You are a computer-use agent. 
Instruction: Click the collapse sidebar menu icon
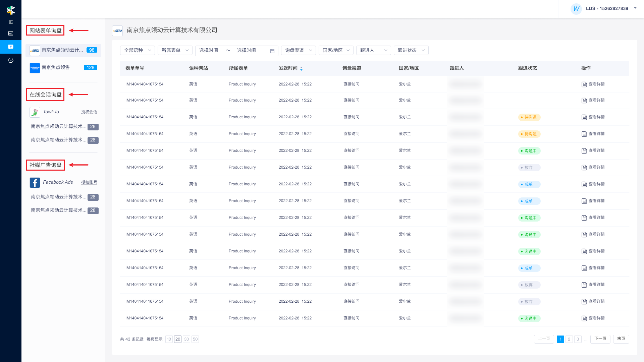click(11, 22)
